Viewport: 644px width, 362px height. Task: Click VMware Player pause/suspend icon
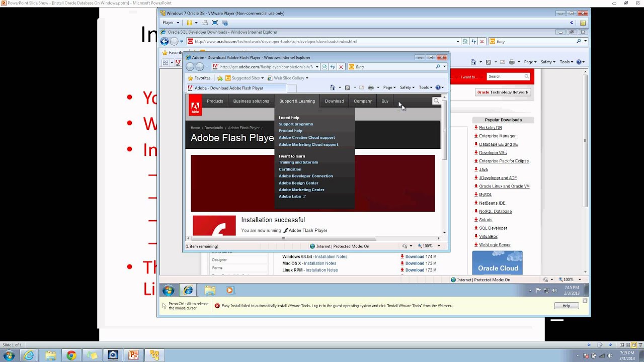click(x=190, y=23)
